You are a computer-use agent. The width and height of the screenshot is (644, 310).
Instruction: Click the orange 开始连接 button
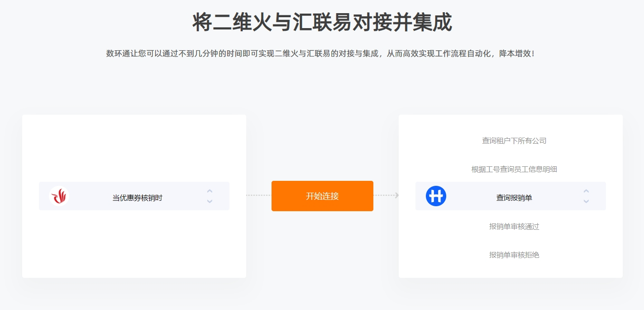[322, 196]
